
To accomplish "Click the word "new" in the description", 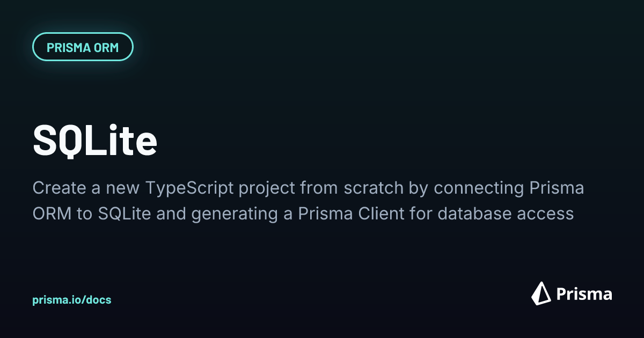I will tap(122, 188).
